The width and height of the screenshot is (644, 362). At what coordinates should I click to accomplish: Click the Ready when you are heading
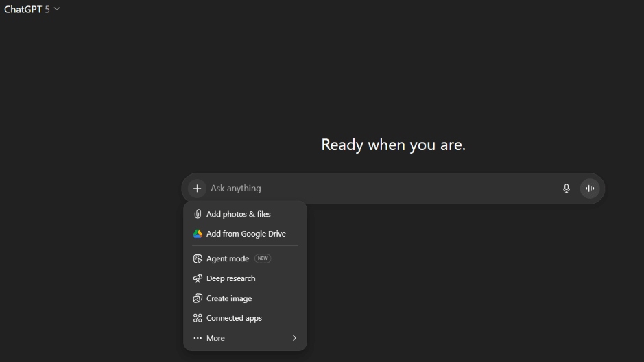[394, 145]
